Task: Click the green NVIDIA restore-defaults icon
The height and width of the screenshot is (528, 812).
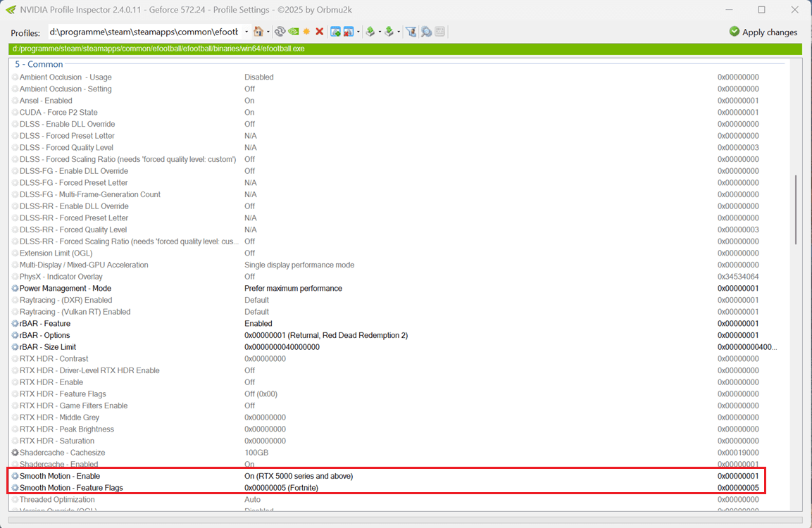Action: click(294, 32)
